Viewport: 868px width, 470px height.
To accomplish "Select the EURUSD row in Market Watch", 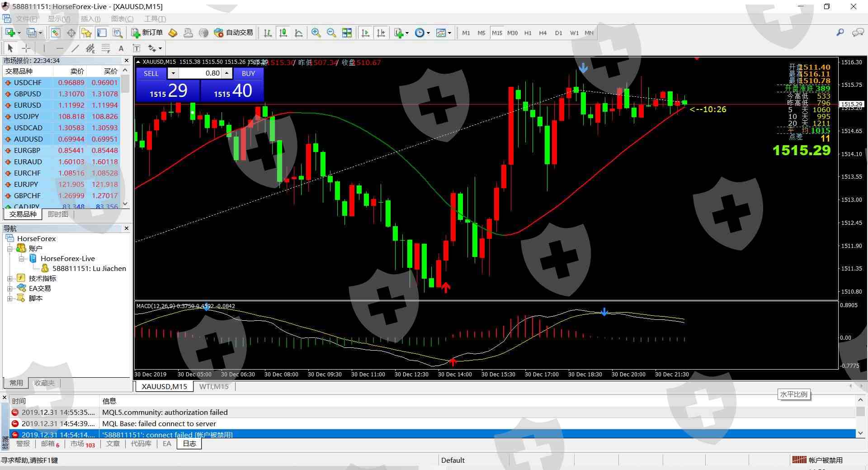I will (27, 105).
